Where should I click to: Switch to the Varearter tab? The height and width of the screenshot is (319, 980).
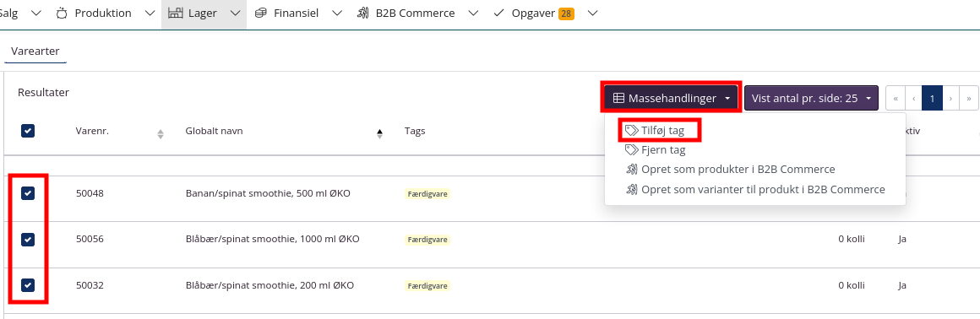pos(35,51)
